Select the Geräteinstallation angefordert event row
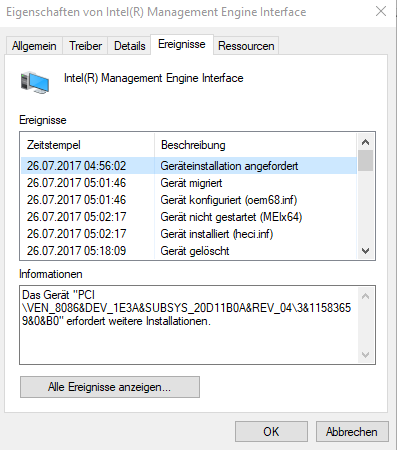The image size is (397, 450). click(189, 166)
